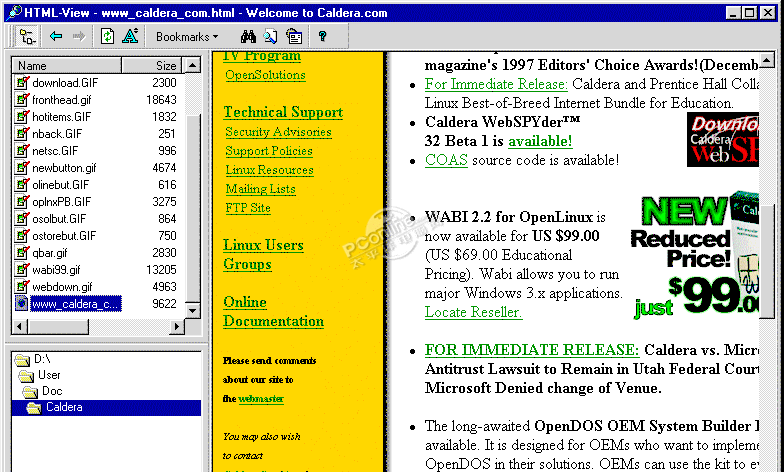
Task: Go back with the left arrow
Action: pos(56,36)
